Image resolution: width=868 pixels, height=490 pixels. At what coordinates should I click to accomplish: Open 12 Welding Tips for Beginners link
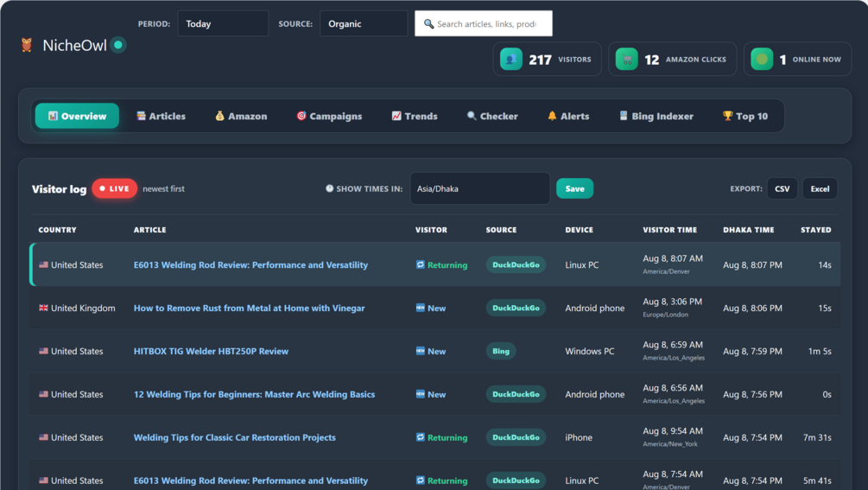[254, 394]
